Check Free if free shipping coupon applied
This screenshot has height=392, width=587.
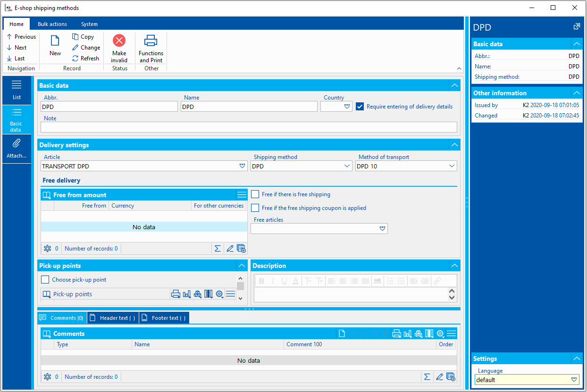[255, 208]
